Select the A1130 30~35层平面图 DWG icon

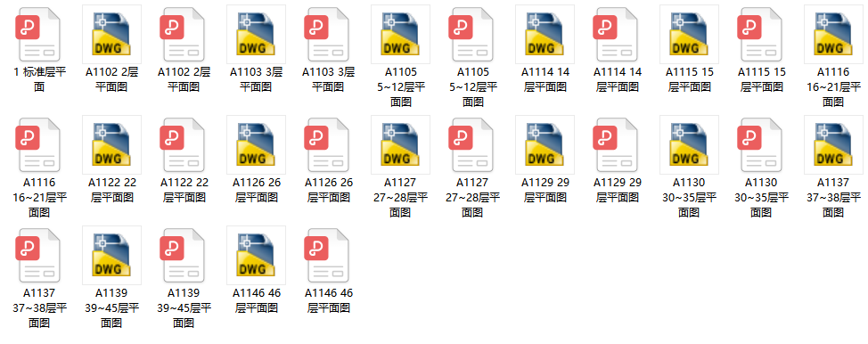[689, 144]
